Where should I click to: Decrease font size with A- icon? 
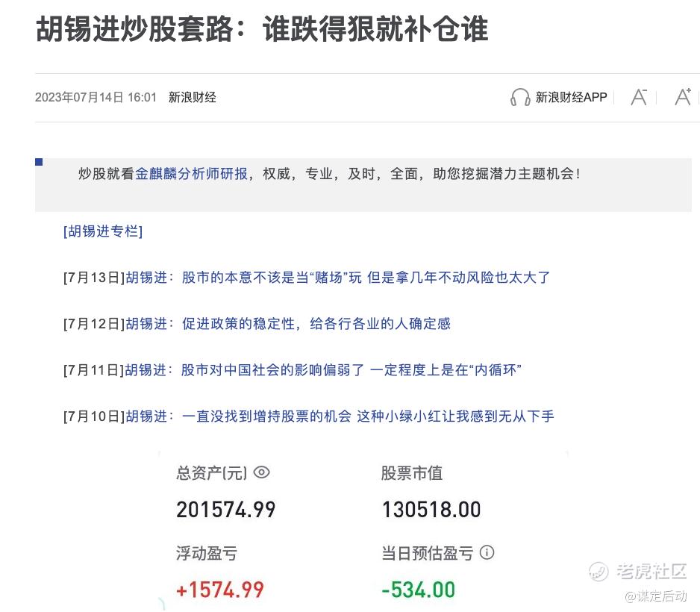(x=639, y=97)
